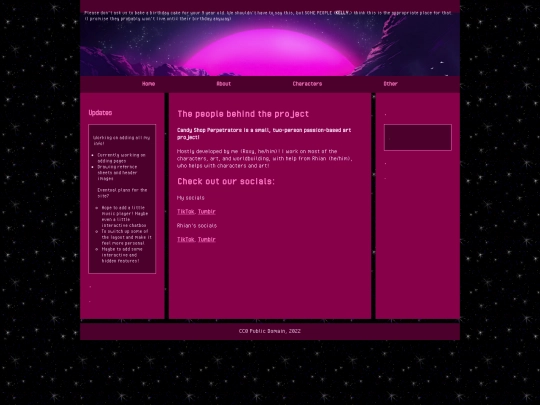Image resolution: width=540 pixels, height=405 pixels.
Task: Click "CC0 Public Domain, 2022" footer text
Action: pyautogui.click(x=270, y=331)
